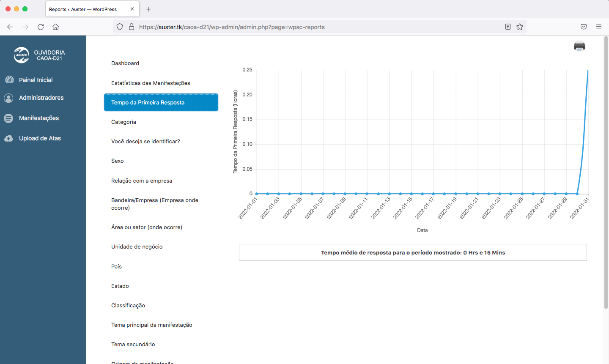Open the Firefox hamburger menu
Image resolution: width=609 pixels, height=364 pixels.
[x=599, y=27]
